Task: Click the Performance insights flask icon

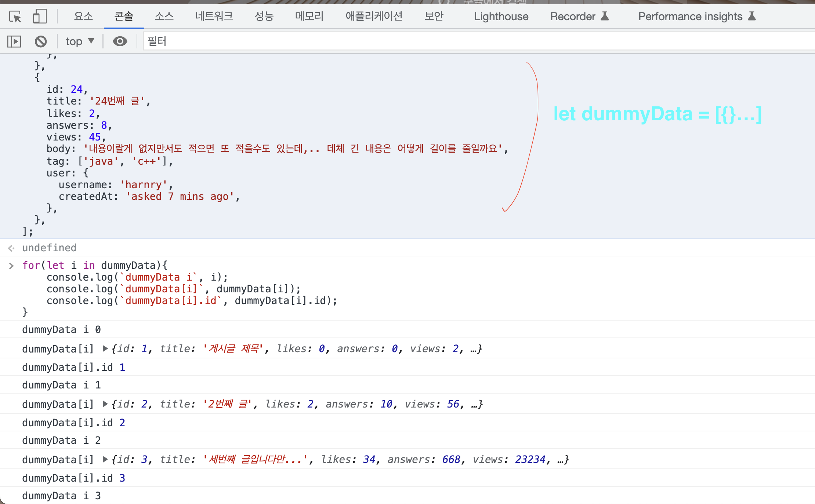Action: click(x=752, y=16)
